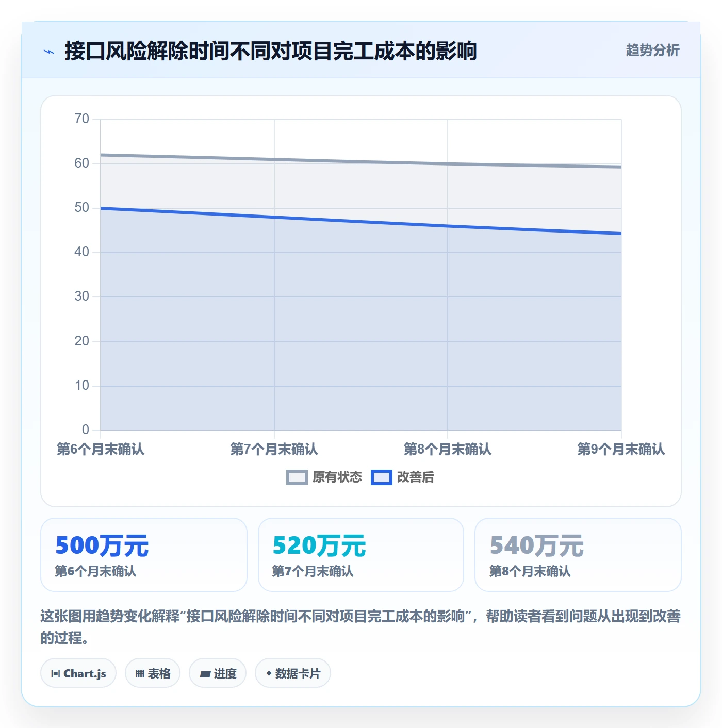Screen dimensions: 722x728
Task: Click the bar icon in 进度 tag
Action: tap(205, 674)
